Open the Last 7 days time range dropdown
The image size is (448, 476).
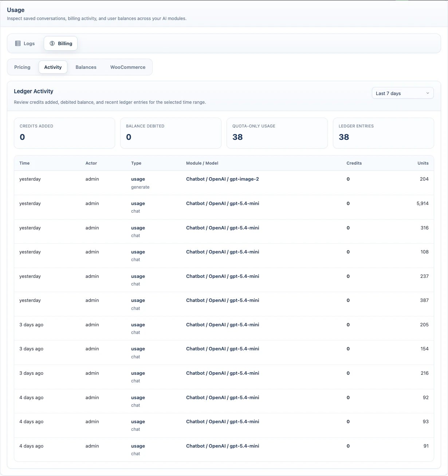pyautogui.click(x=402, y=93)
